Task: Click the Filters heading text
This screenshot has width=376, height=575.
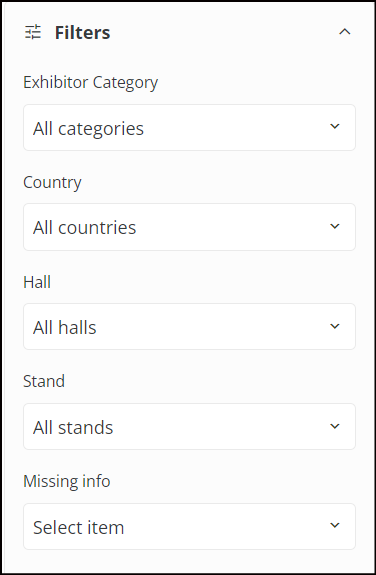Action: coord(83,32)
